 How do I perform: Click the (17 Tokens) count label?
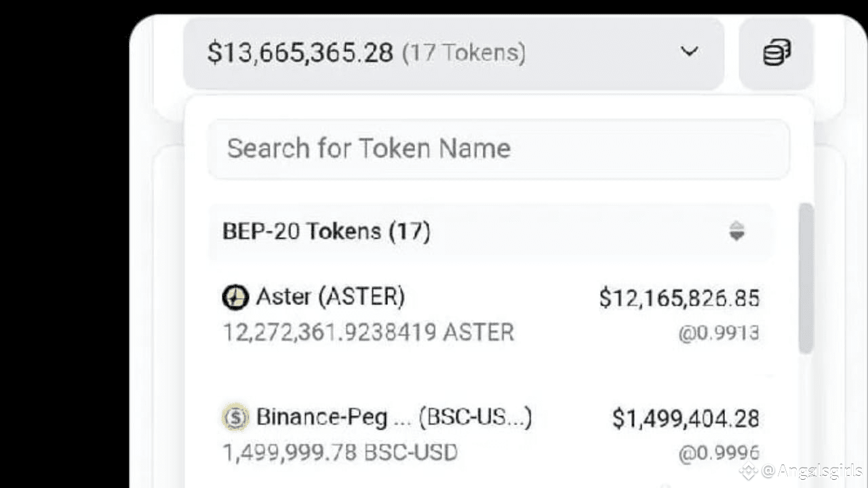coord(464,53)
